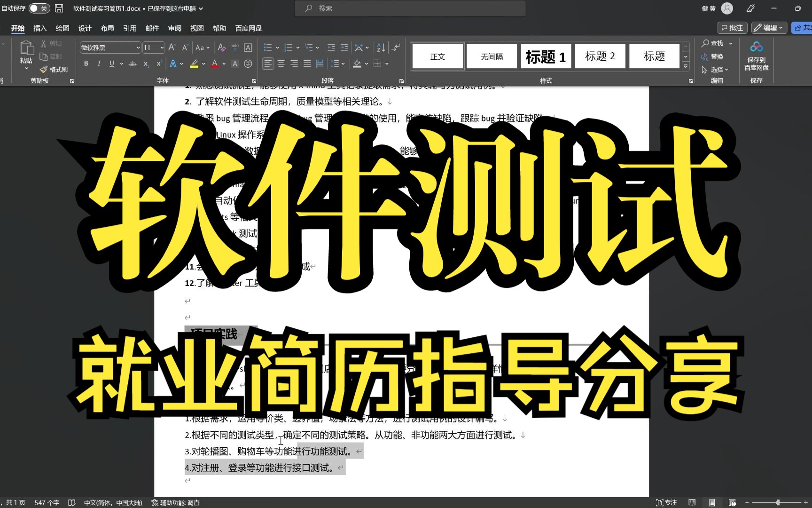Apply distributed alignment
The image size is (812, 508).
[320, 63]
